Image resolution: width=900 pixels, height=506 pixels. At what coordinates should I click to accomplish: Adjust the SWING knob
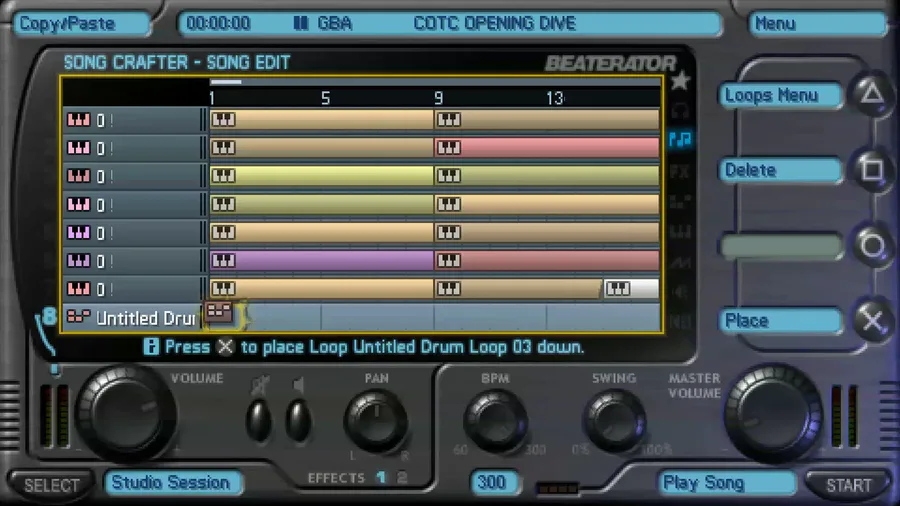click(615, 422)
